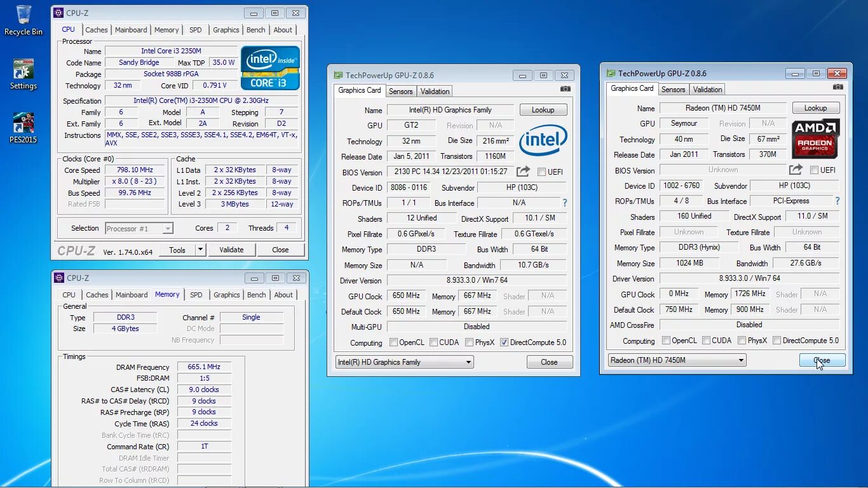Click Lookup button in Radeon GPU-Z
The height and width of the screenshot is (488, 868).
tap(816, 108)
